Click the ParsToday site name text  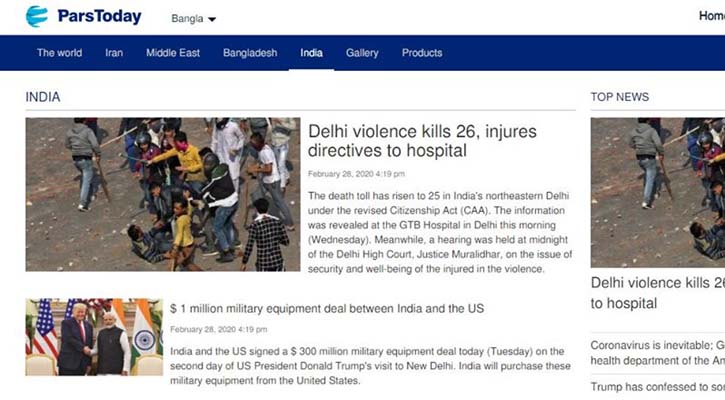tap(99, 17)
